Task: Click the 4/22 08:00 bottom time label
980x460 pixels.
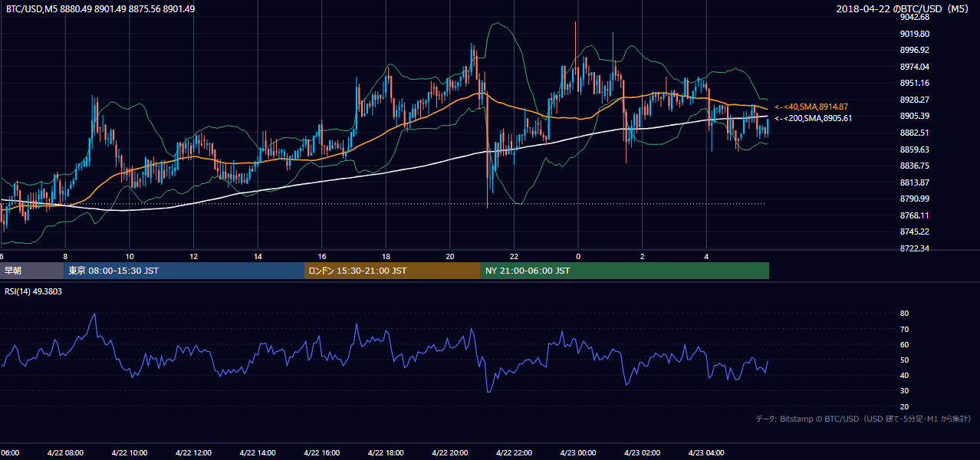Action: coord(64,453)
